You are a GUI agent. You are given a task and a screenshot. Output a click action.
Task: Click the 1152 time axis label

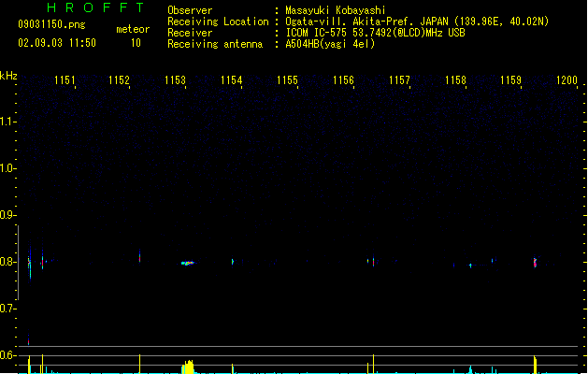[119, 80]
